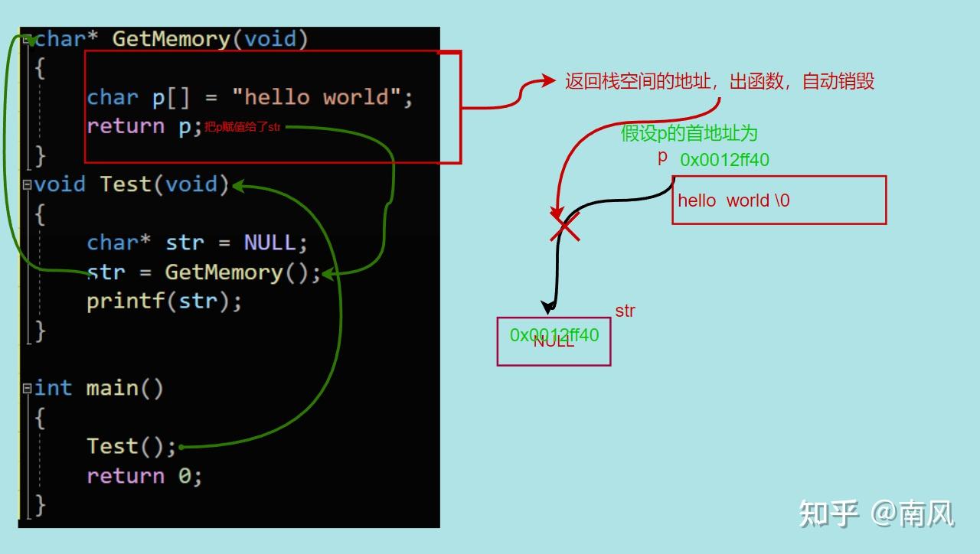The height and width of the screenshot is (554, 980).
Task: Select the hello world \0 memory box
Action: 779,200
